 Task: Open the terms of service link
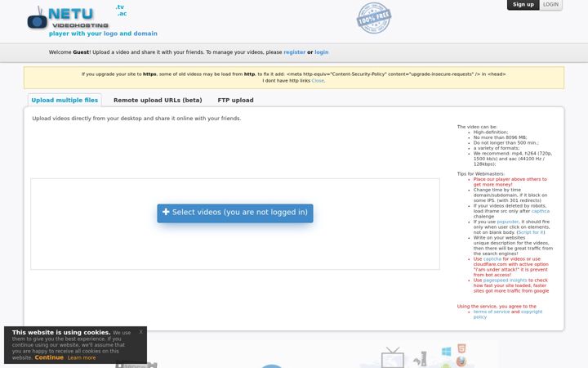(492, 312)
